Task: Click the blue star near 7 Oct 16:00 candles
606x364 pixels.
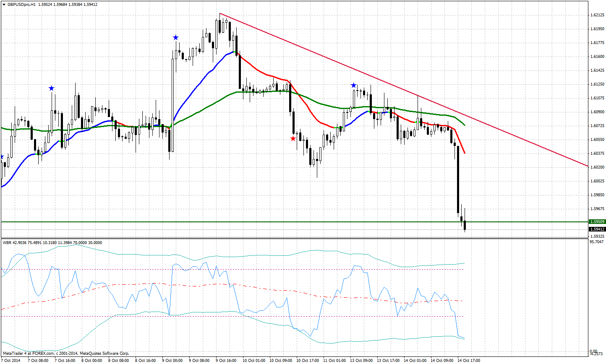Action: pos(51,88)
